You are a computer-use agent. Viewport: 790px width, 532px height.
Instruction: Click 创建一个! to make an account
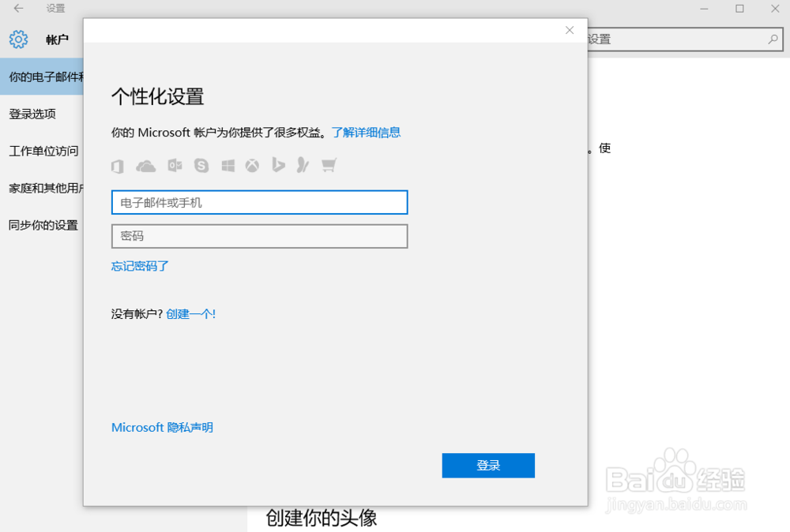[192, 313]
